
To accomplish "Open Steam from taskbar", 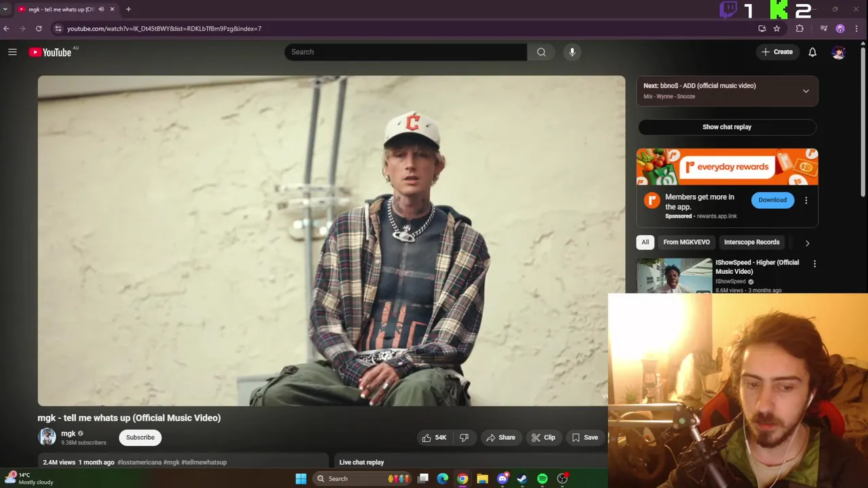I will (522, 479).
